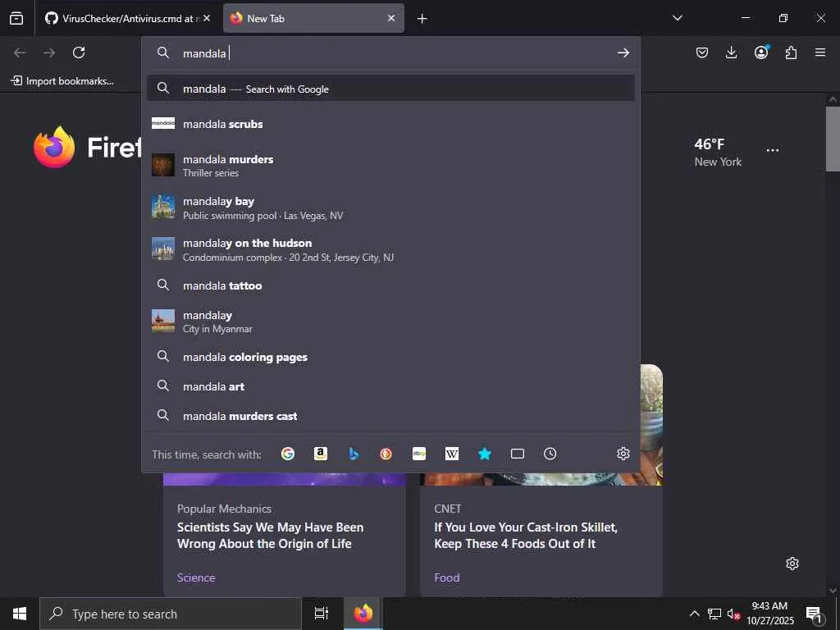Open the Downloads panel
The width and height of the screenshot is (840, 630).
(x=731, y=52)
